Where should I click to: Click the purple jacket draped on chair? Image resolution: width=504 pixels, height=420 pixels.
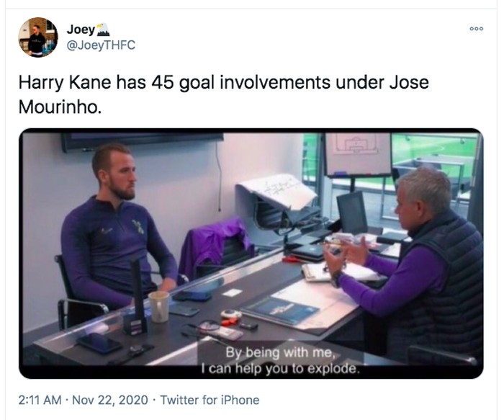214,245
